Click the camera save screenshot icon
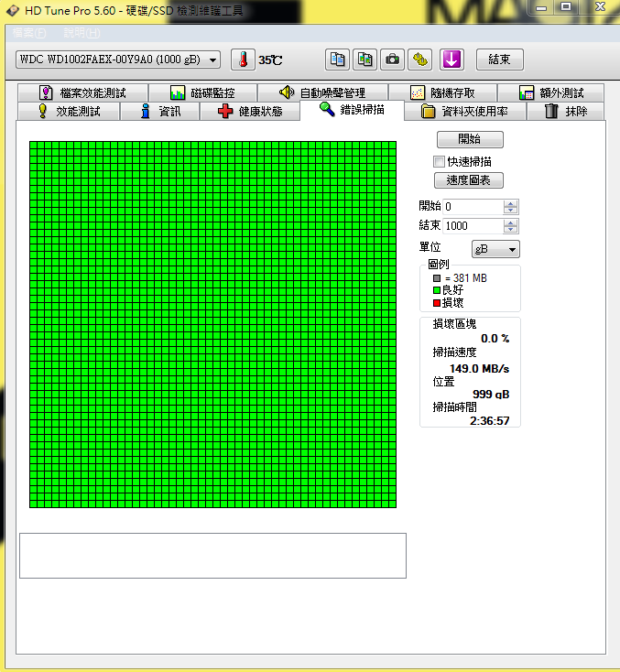This screenshot has height=672, width=620. (x=392, y=60)
